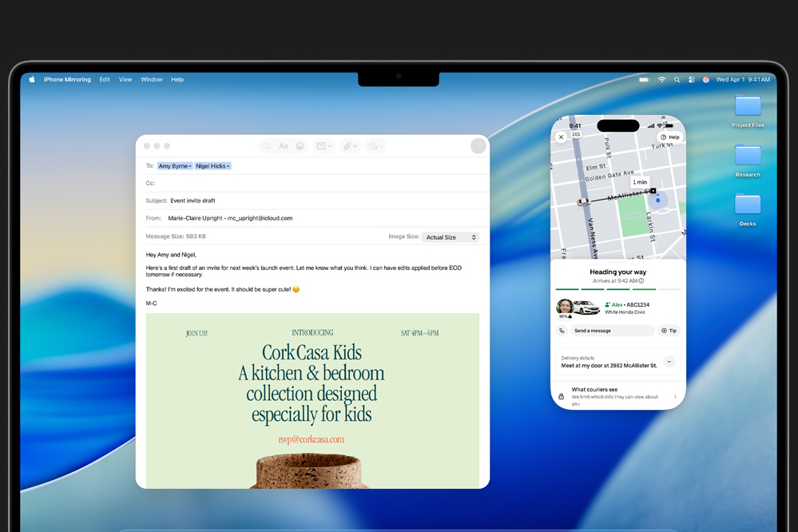Click the white Honda Civic car image
The width and height of the screenshot is (798, 532).
click(x=587, y=308)
